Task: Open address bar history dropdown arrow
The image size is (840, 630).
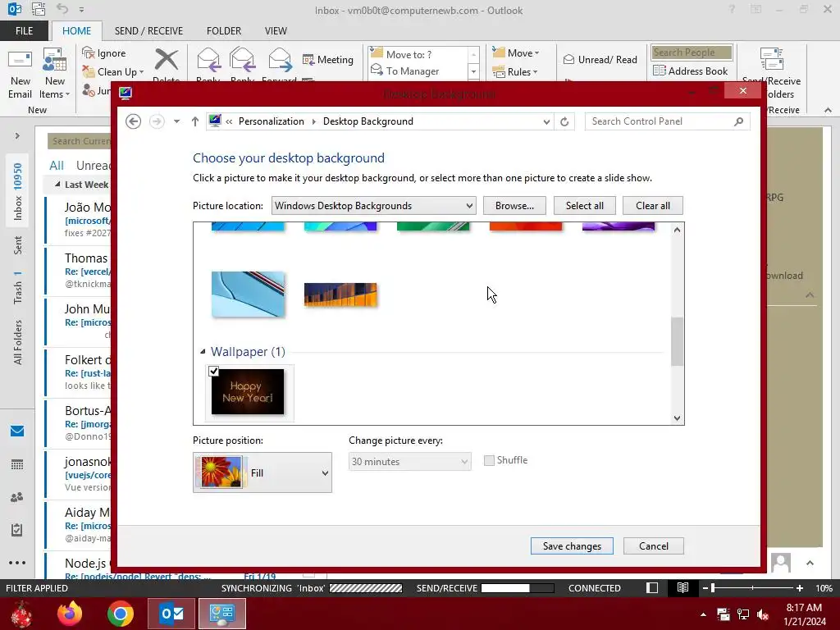Action: [546, 121]
